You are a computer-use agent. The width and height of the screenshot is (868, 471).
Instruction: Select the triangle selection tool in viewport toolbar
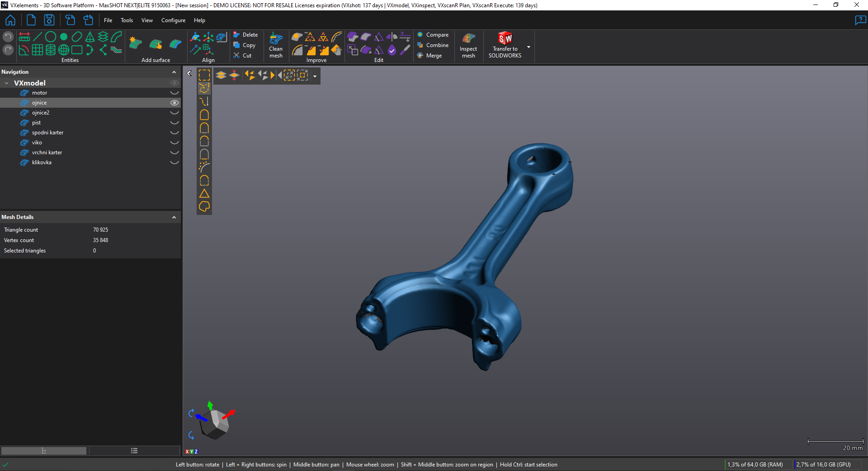[204, 194]
